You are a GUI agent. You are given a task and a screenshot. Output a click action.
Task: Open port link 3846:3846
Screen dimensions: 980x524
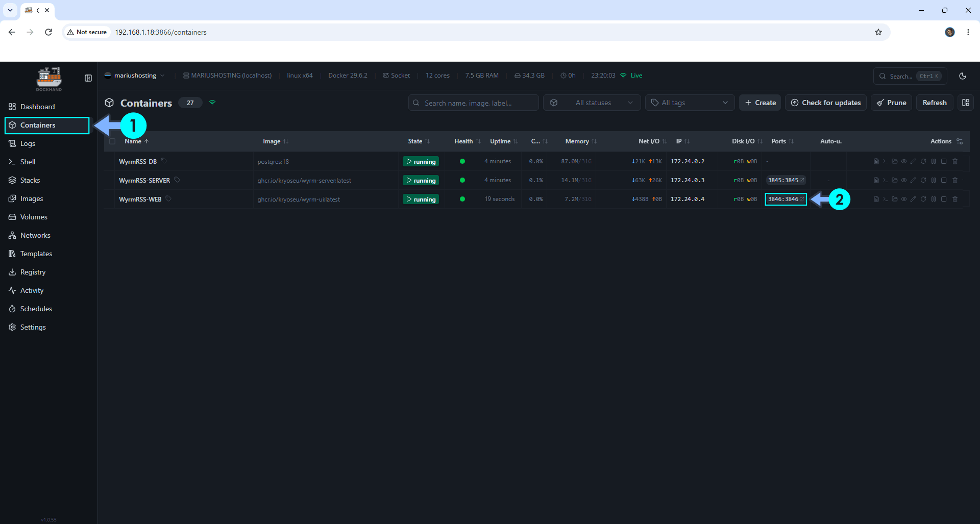pos(786,199)
